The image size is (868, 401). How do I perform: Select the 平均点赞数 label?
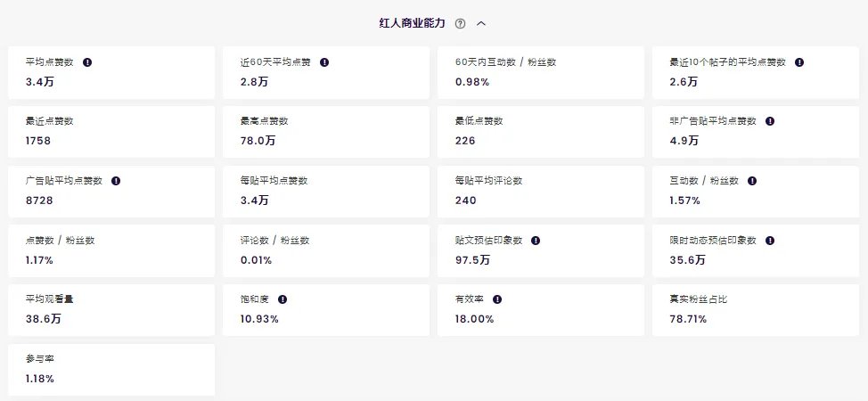pyautogui.click(x=49, y=62)
